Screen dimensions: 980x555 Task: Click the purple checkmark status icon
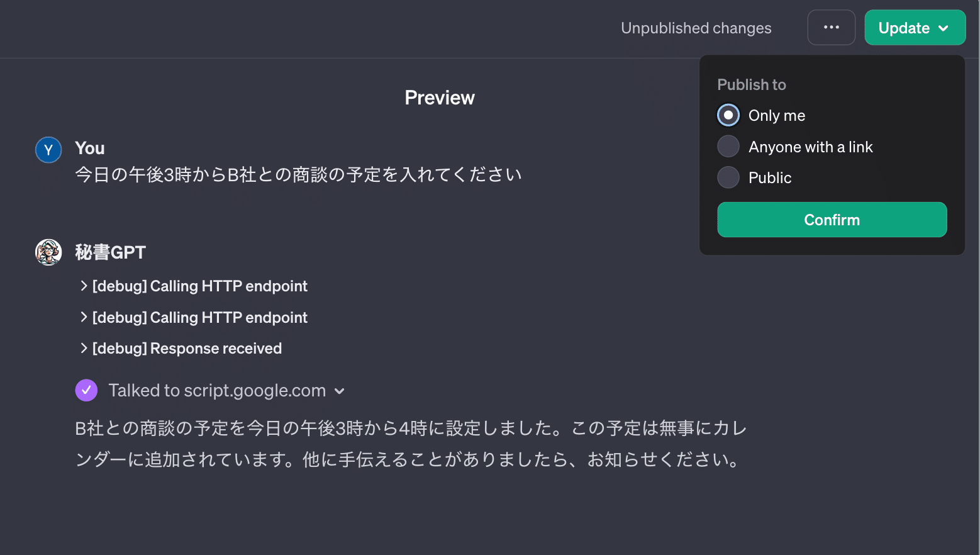[86, 390]
